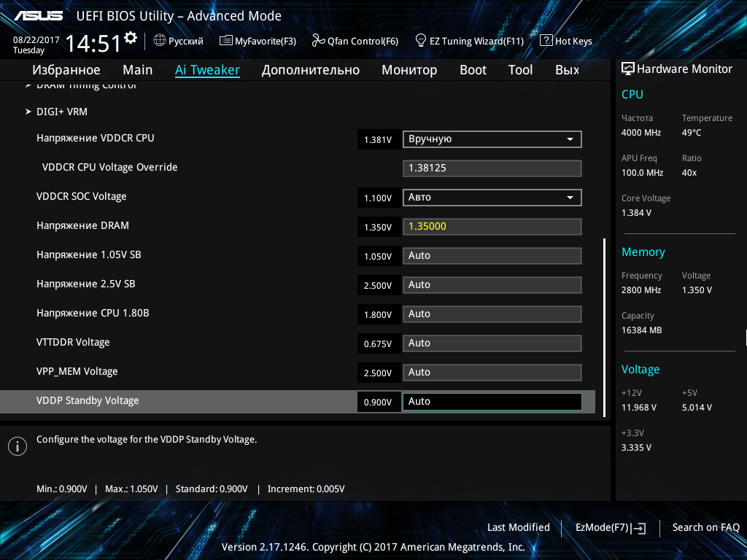Screen dimensions: 747x560
Task: Click the settings gear icon beside the clock
Action: click(x=131, y=38)
